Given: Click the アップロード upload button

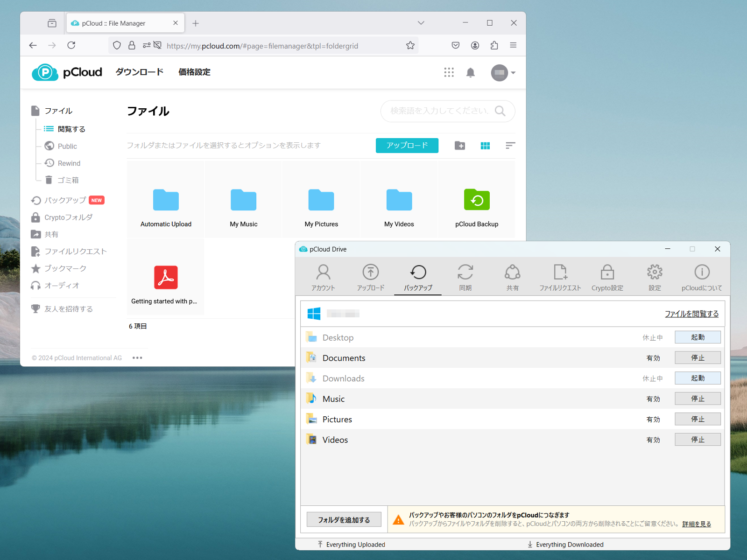Looking at the screenshot, I should (x=407, y=146).
